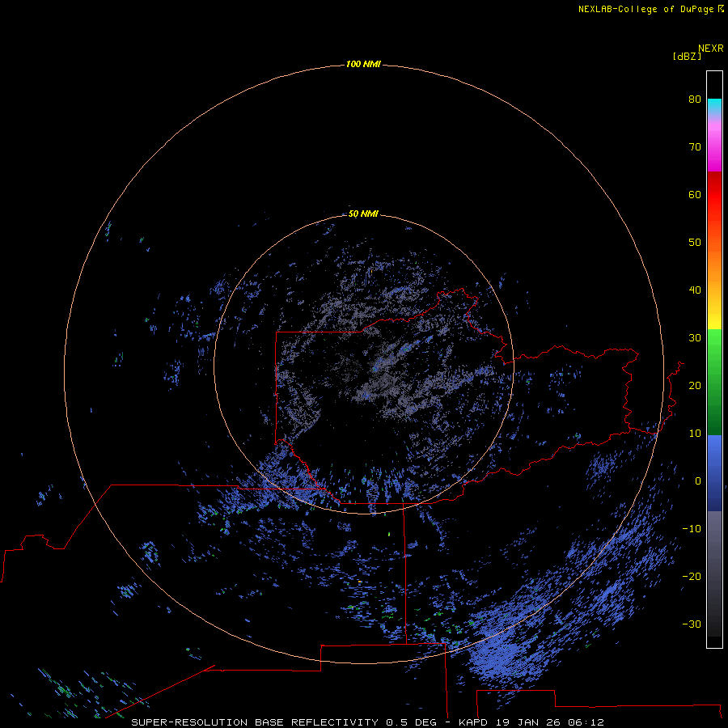This screenshot has height=728, width=728.
Task: Click the 100 NMI range ring label
Action: (x=363, y=64)
